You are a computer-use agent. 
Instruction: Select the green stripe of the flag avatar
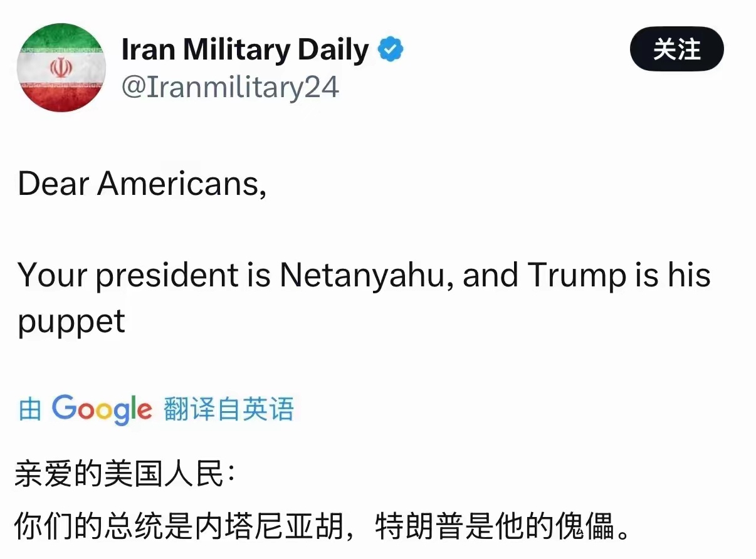[61, 38]
